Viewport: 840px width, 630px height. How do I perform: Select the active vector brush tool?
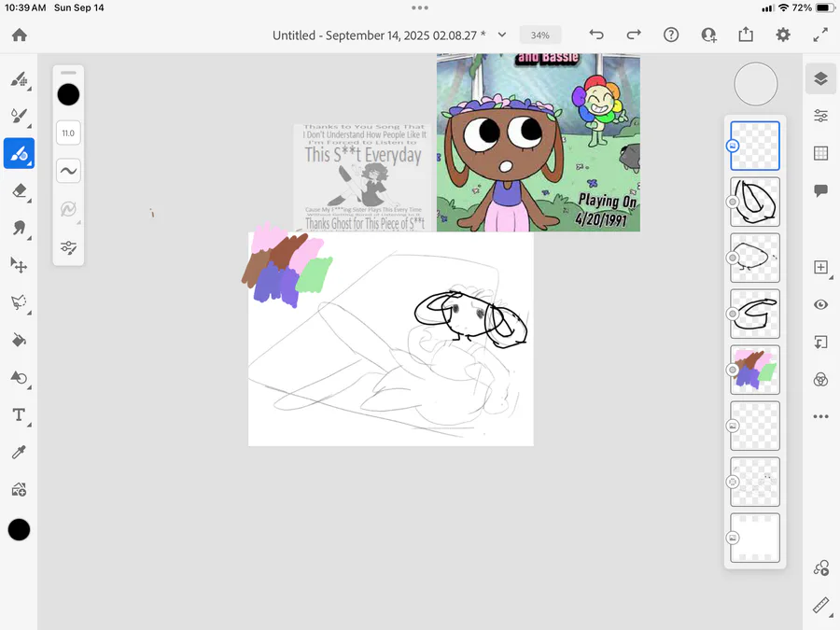coord(20,154)
